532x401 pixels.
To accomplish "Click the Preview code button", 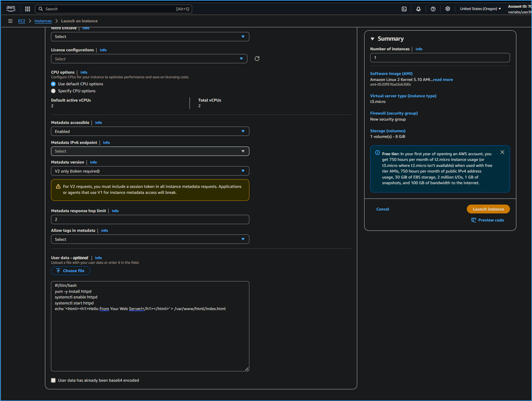I will [x=488, y=220].
